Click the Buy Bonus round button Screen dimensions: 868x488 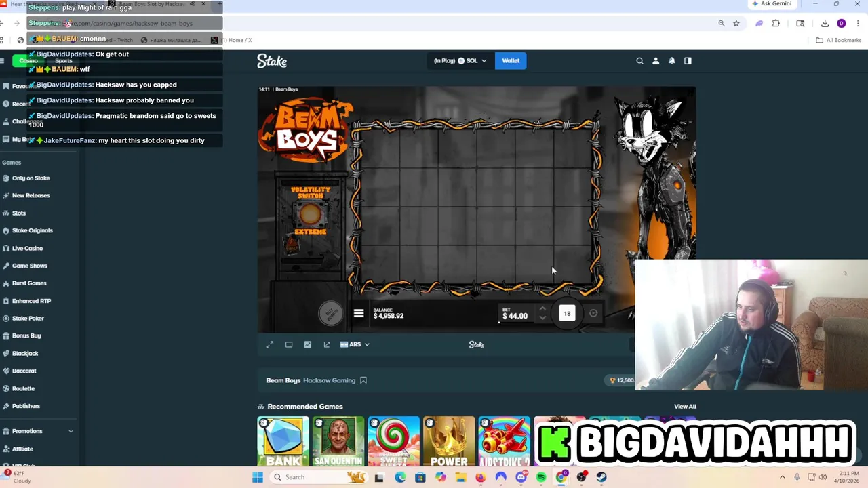[x=331, y=312]
